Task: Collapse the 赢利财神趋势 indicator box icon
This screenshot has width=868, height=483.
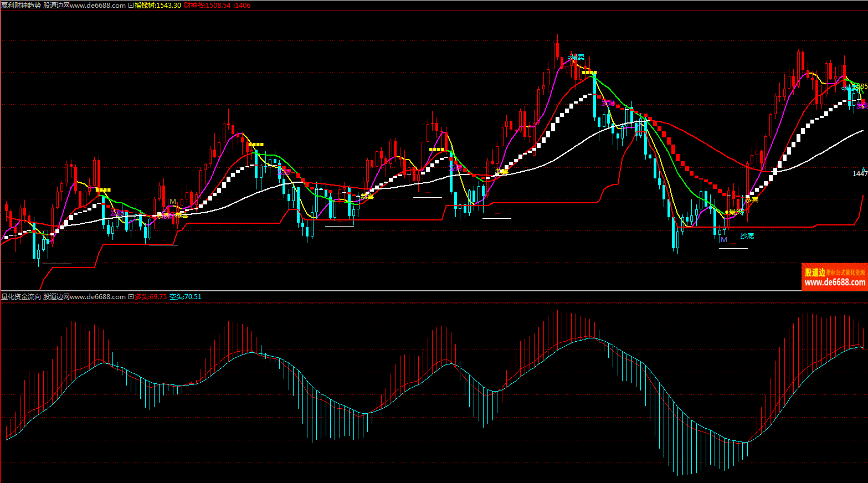Action: pyautogui.click(x=131, y=6)
